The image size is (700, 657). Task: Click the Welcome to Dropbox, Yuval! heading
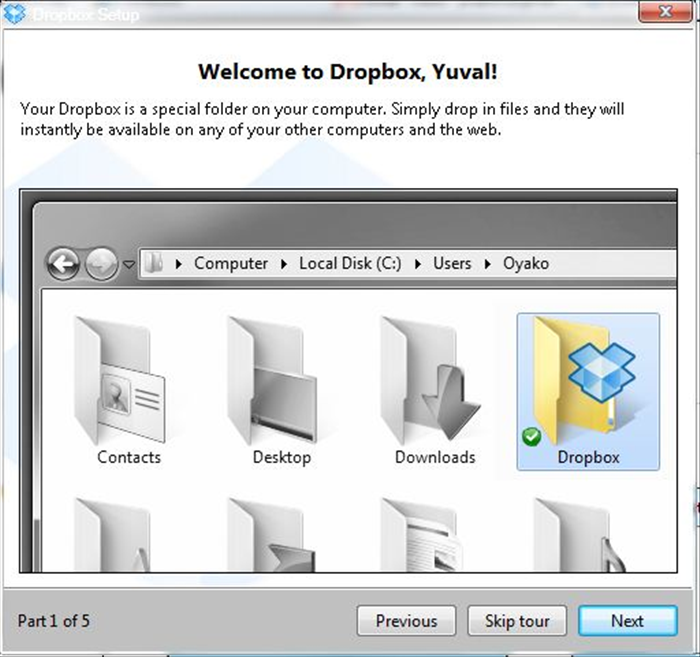(348, 71)
